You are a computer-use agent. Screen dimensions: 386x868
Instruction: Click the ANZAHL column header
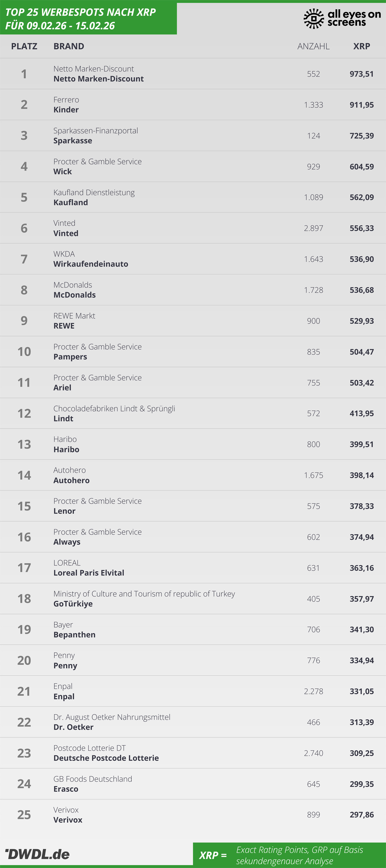pyautogui.click(x=313, y=46)
